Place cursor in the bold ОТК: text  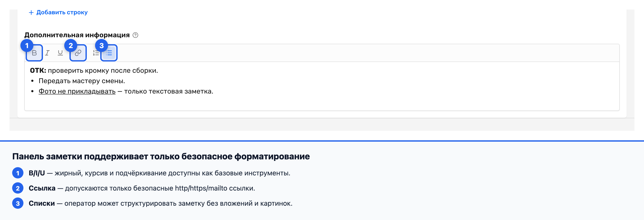click(x=38, y=71)
